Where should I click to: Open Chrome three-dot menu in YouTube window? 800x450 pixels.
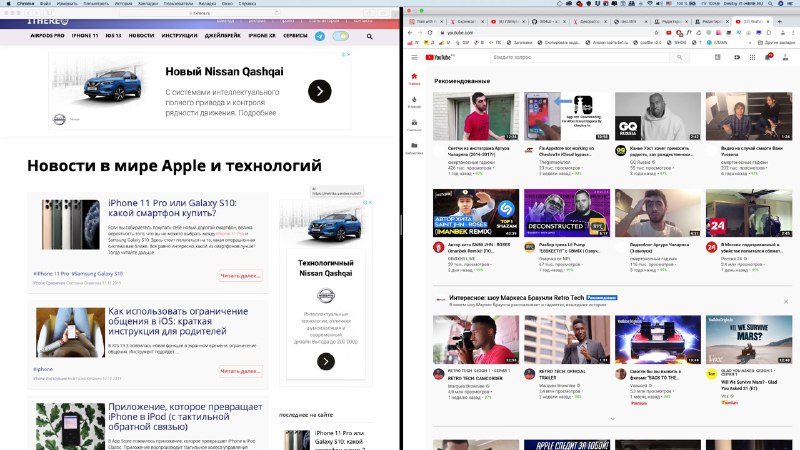(792, 33)
